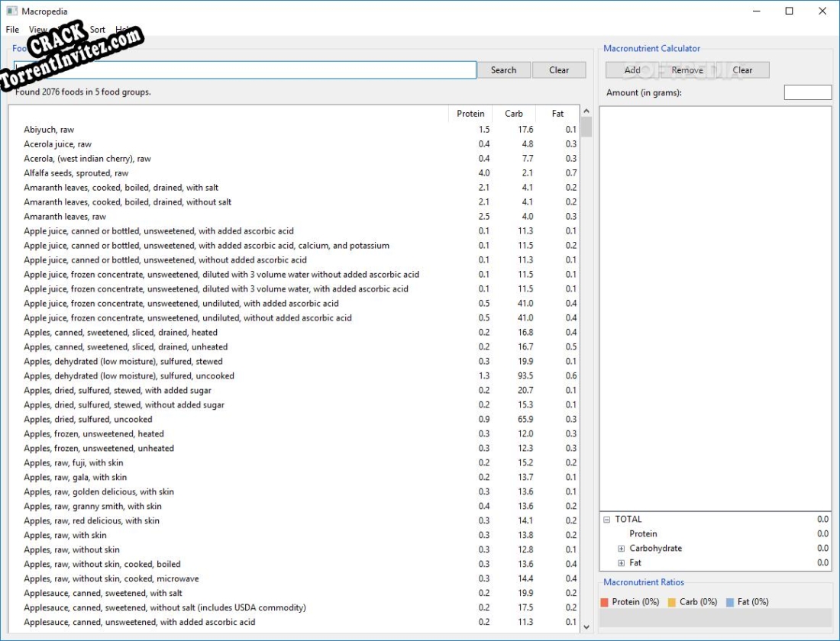Add a food to the Macronutrient Calculator
840x641 pixels.
pyautogui.click(x=632, y=69)
